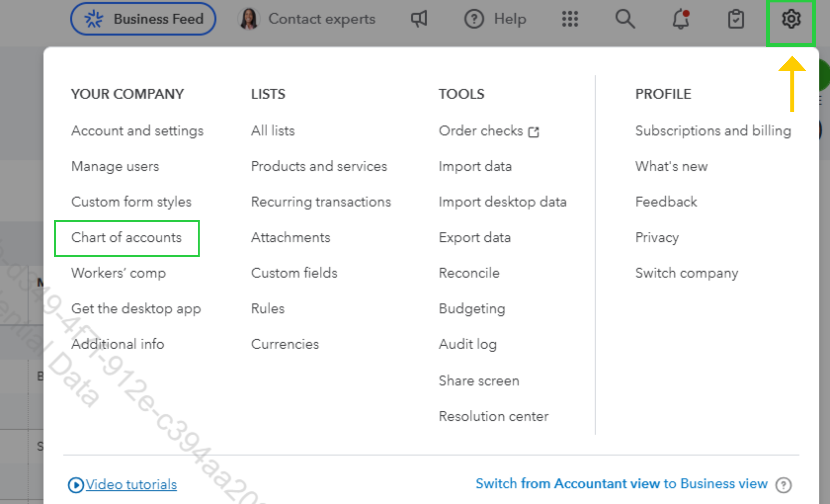Choose Switch company
The image size is (830, 504).
[686, 273]
